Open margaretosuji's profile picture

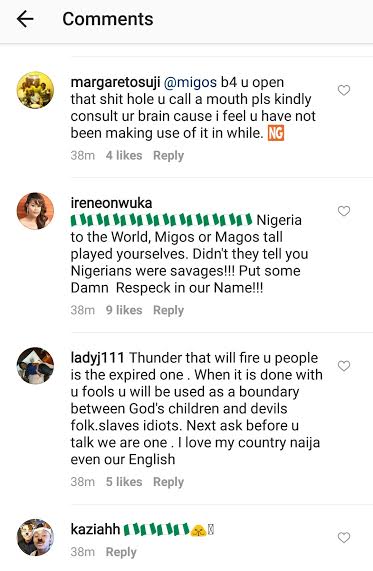pyautogui.click(x=35, y=90)
